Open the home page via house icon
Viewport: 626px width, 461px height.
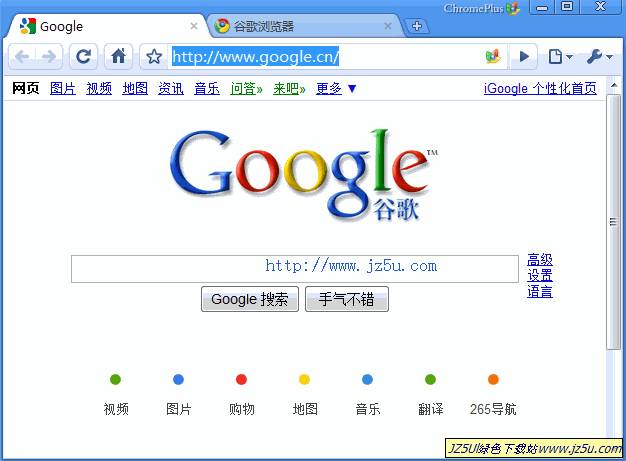pyautogui.click(x=119, y=57)
